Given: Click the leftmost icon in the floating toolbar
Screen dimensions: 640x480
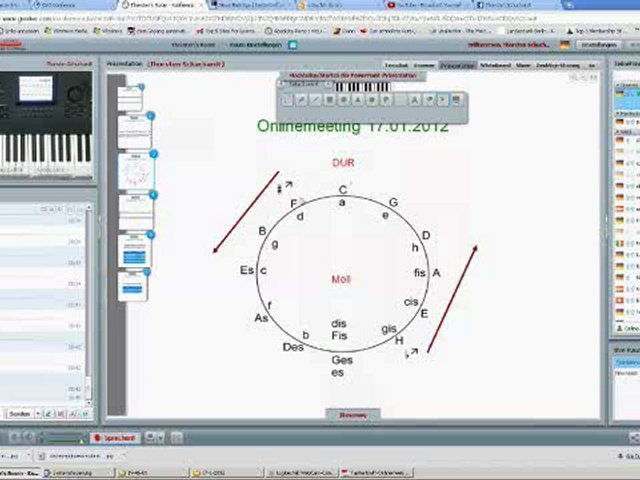Looking at the screenshot, I should pos(288,100).
